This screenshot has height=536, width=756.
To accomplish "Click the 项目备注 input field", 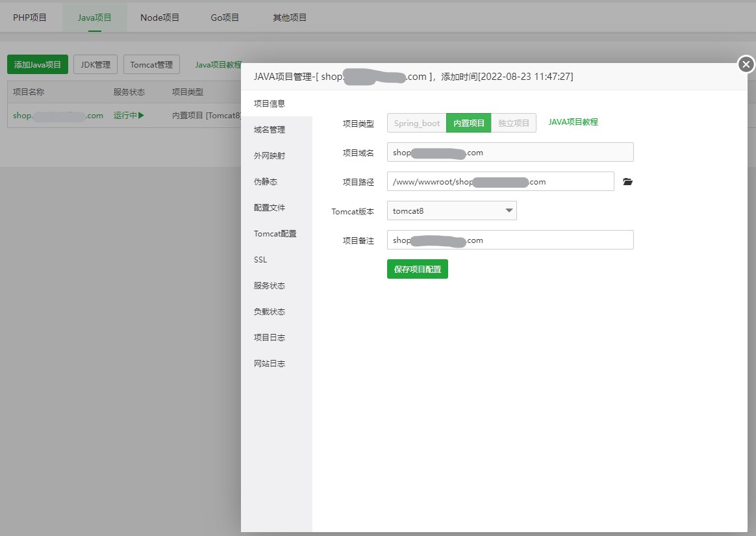I will tap(510, 240).
